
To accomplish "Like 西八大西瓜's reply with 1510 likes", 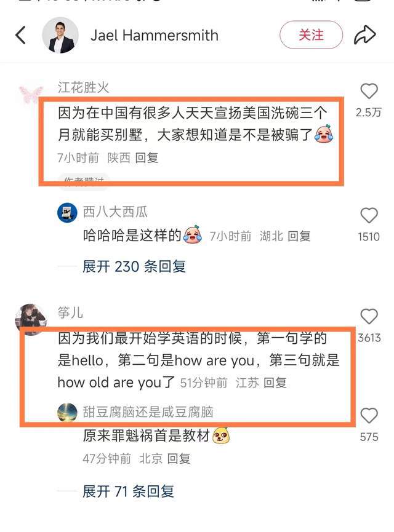I will tap(369, 216).
